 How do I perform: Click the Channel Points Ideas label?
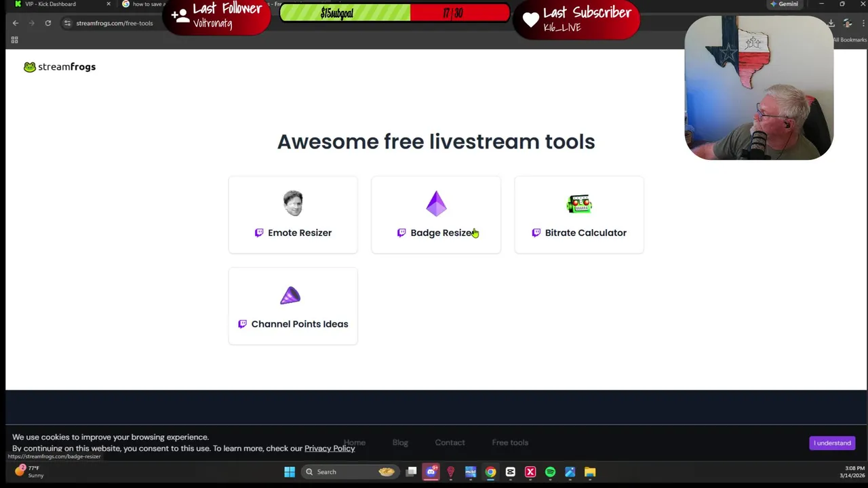coord(300,324)
